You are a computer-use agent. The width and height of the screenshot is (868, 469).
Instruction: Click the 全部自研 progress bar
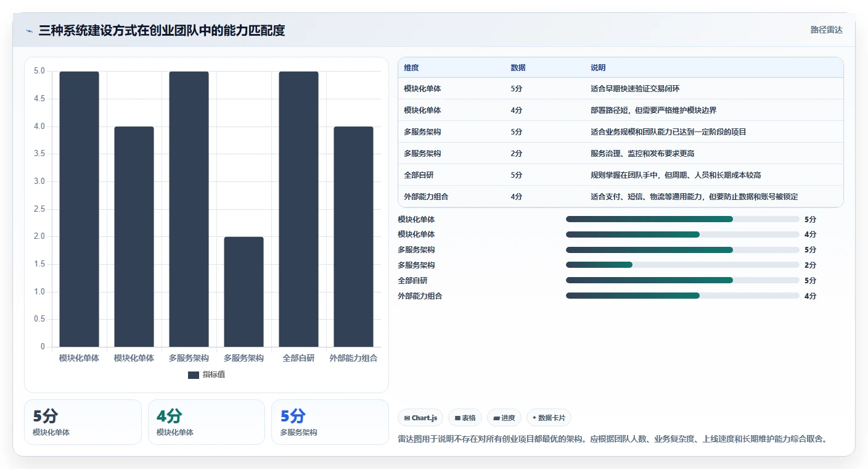pos(682,280)
